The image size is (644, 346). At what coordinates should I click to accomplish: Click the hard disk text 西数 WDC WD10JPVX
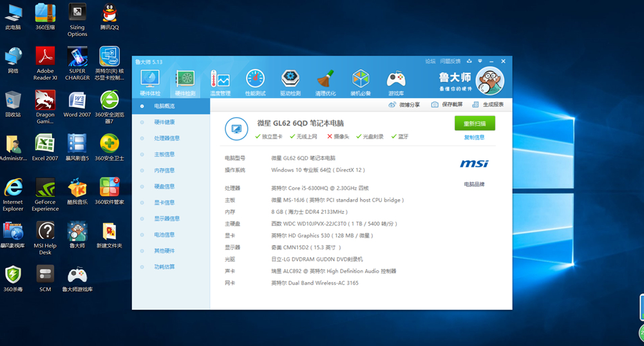tap(334, 224)
